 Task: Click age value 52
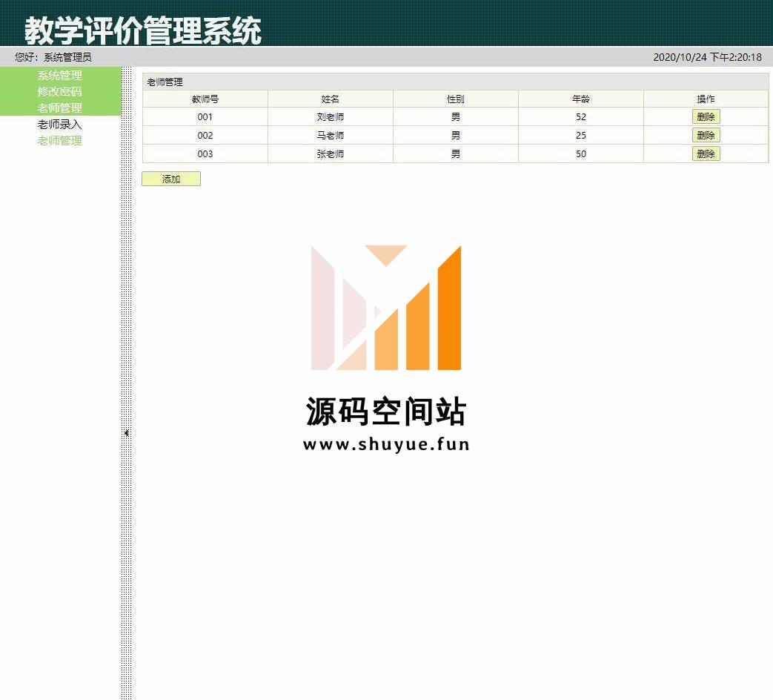581,117
